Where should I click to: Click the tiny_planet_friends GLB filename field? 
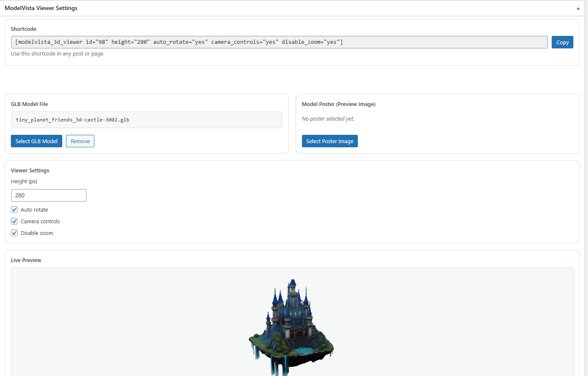pos(147,120)
